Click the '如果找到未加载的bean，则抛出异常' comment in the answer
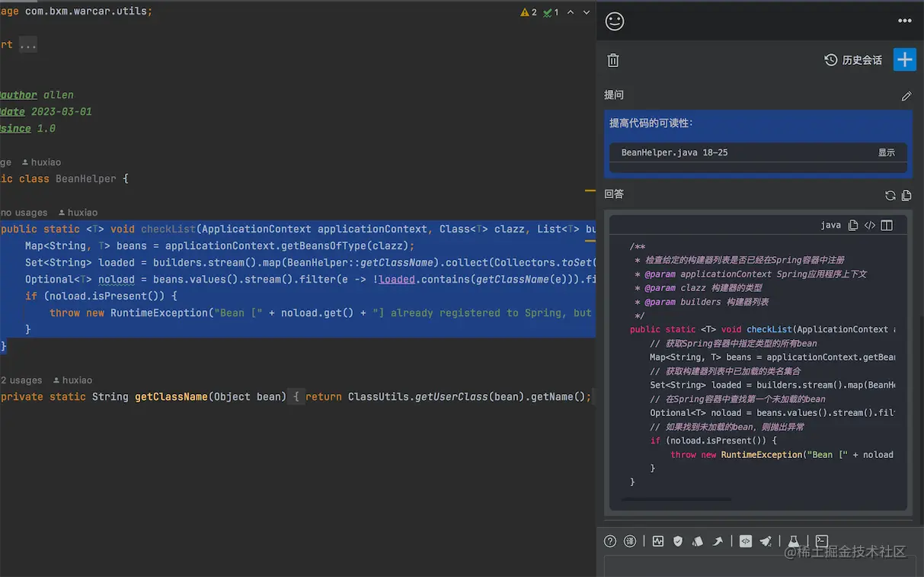Image resolution: width=924 pixels, height=577 pixels. pyautogui.click(x=727, y=427)
